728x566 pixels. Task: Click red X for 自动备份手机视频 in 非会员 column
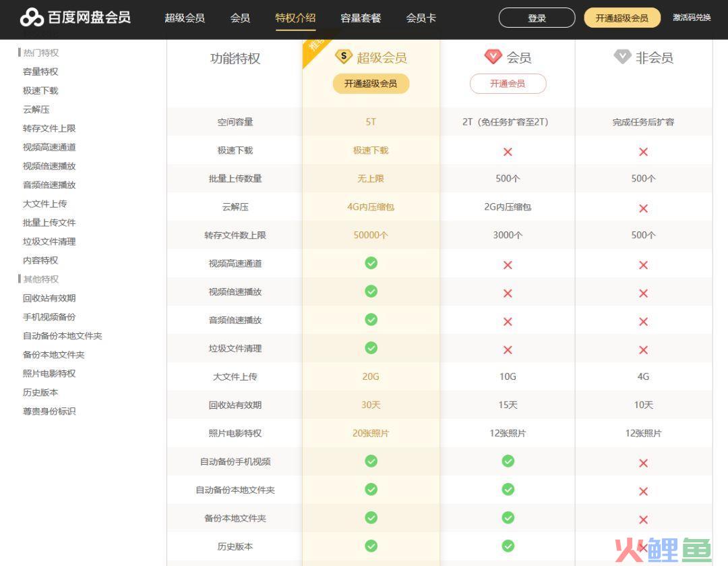pyautogui.click(x=643, y=463)
